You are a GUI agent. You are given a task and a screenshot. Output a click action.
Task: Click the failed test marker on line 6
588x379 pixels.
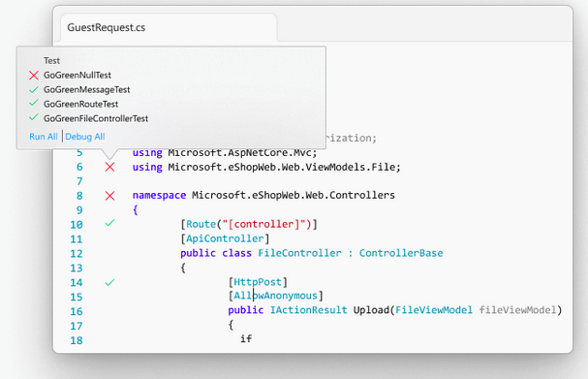(x=109, y=167)
